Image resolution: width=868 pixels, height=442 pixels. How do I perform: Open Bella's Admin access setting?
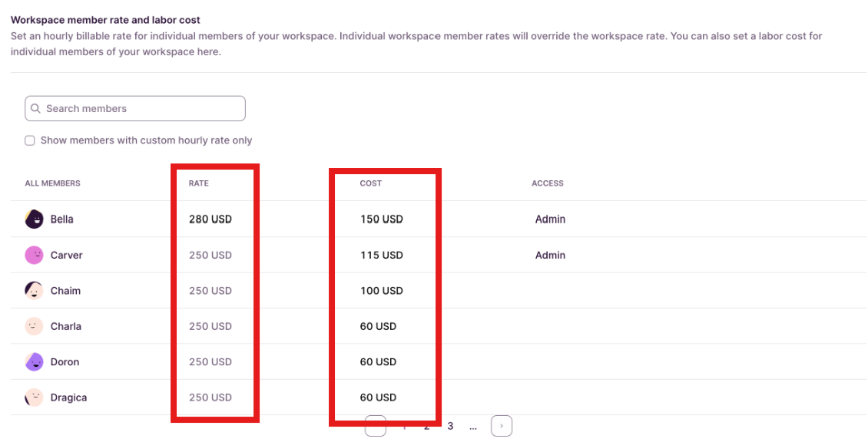[x=550, y=219]
